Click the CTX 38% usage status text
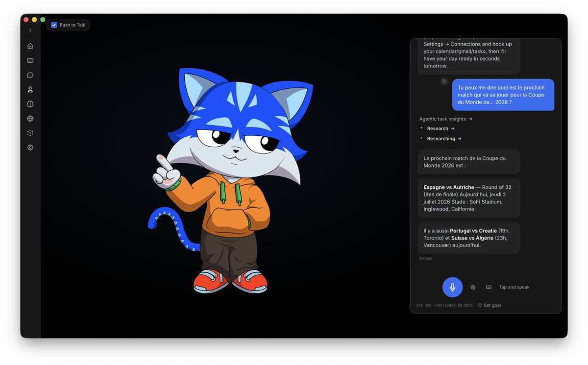588x365 pixels. tap(444, 305)
